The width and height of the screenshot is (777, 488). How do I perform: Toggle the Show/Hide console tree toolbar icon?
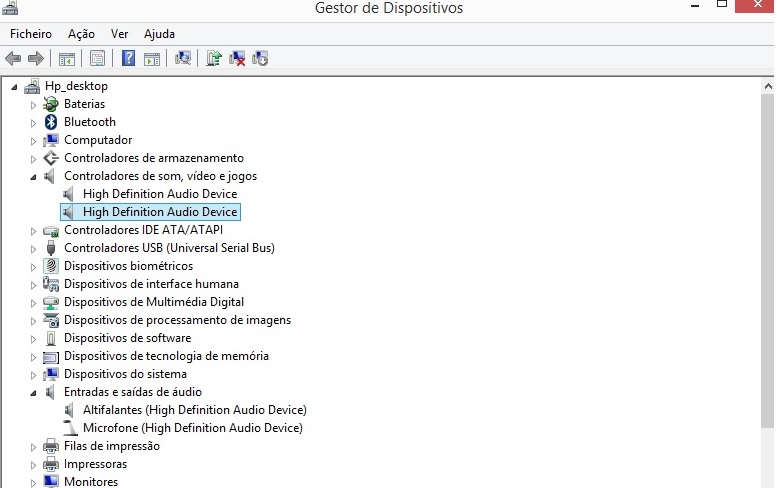click(x=66, y=58)
